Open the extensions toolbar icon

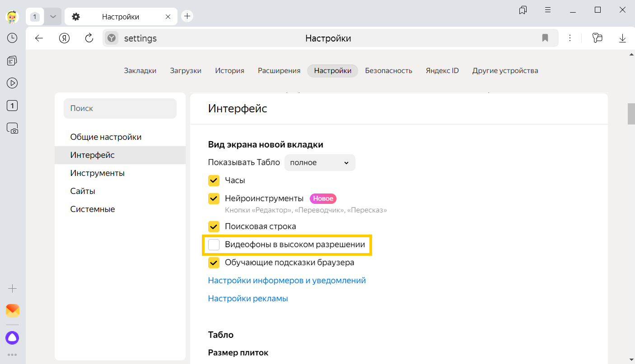pyautogui.click(x=598, y=38)
